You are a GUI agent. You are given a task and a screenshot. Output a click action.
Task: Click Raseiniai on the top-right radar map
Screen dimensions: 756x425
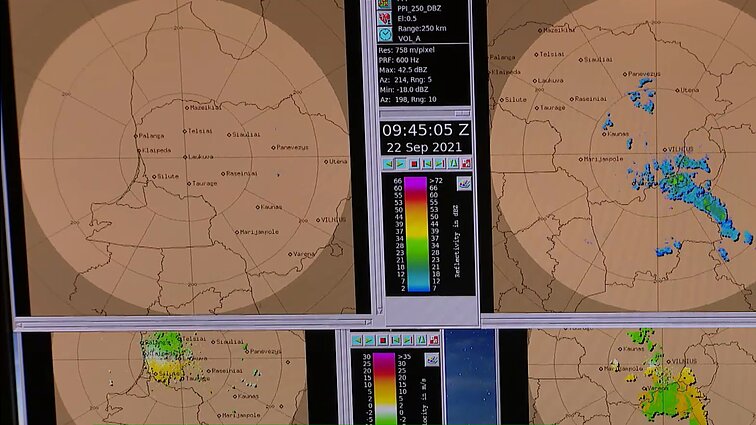tap(588, 99)
